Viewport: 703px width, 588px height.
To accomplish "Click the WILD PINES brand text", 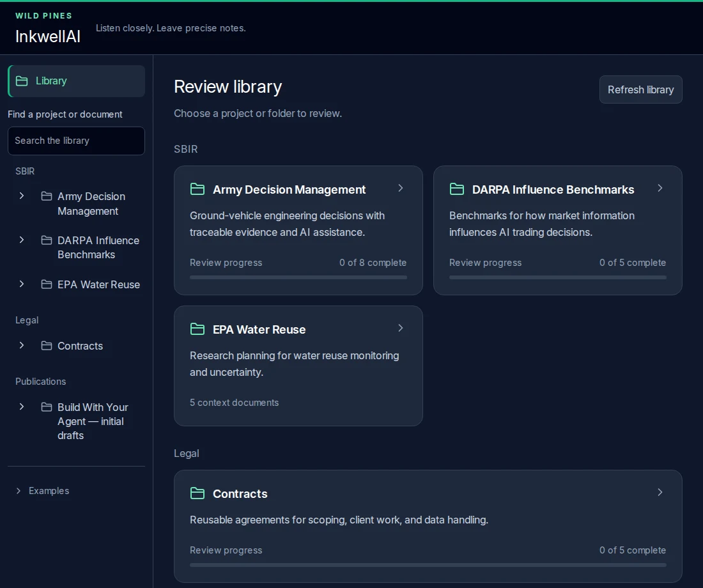I will click(43, 16).
